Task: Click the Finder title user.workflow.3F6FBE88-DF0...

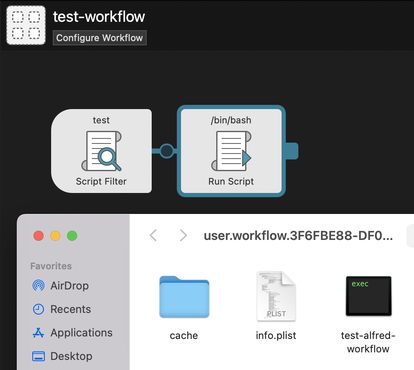Action: tap(298, 236)
